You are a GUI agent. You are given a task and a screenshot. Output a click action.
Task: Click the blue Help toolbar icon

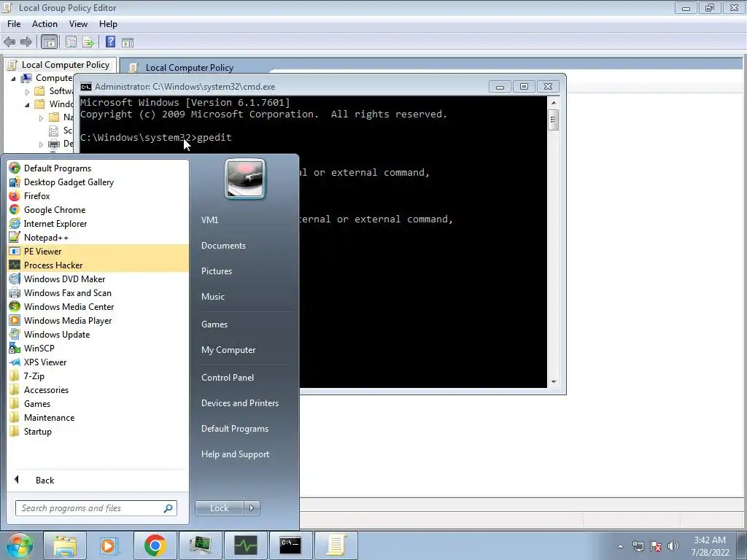[111, 42]
